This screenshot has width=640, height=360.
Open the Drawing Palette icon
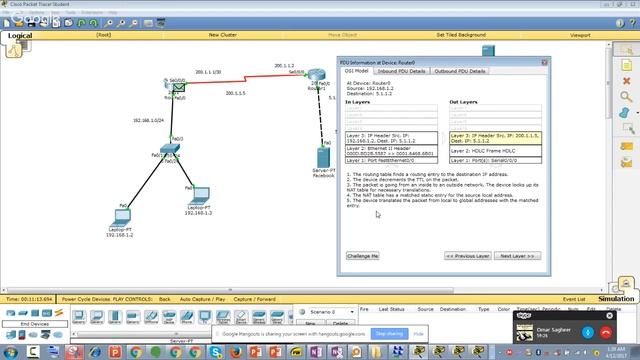coord(148,23)
